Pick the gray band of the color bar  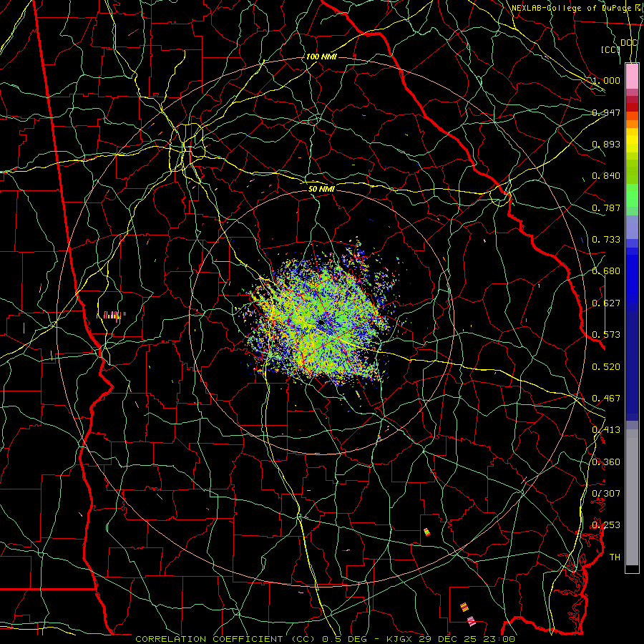[x=632, y=497]
